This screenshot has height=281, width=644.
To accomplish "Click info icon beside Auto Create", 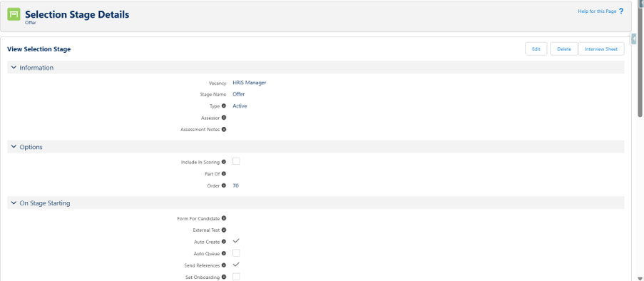I will click(x=224, y=242).
